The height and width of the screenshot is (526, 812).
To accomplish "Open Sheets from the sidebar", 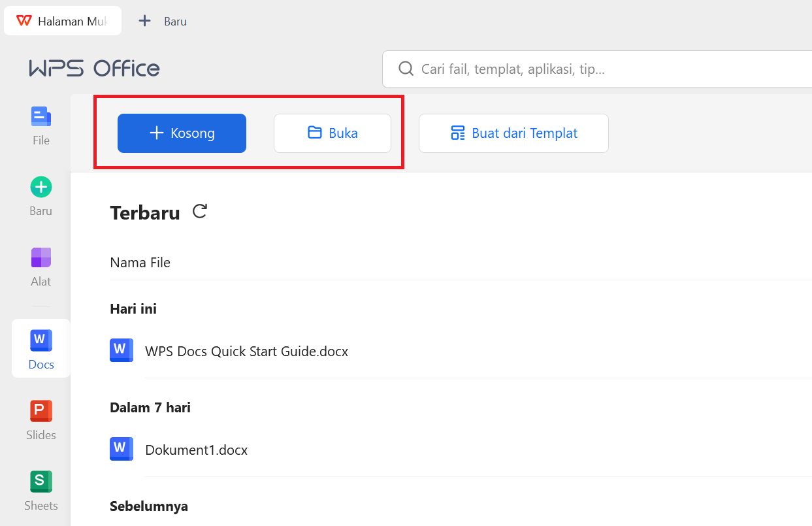I will click(41, 489).
